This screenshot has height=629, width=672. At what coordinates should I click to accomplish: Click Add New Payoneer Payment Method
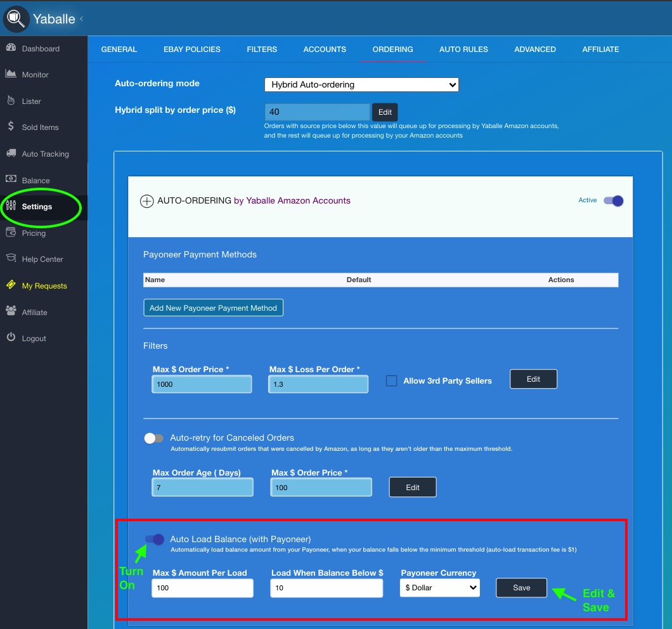[x=213, y=308]
